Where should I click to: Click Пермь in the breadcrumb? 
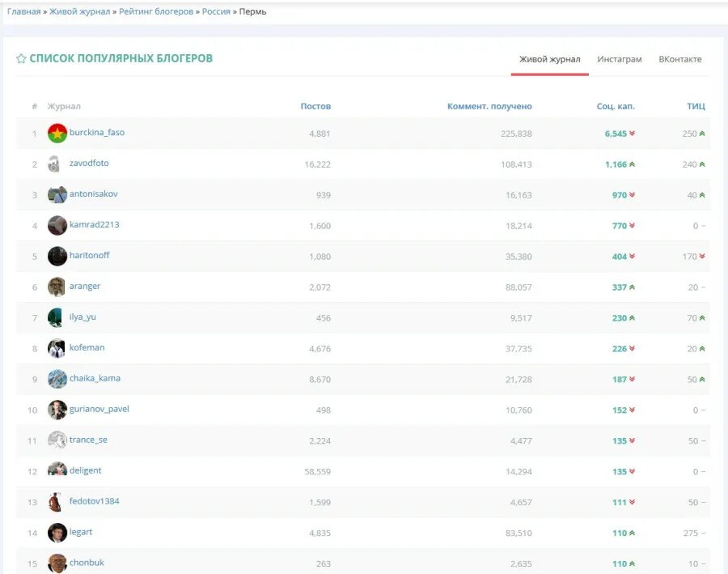click(252, 11)
